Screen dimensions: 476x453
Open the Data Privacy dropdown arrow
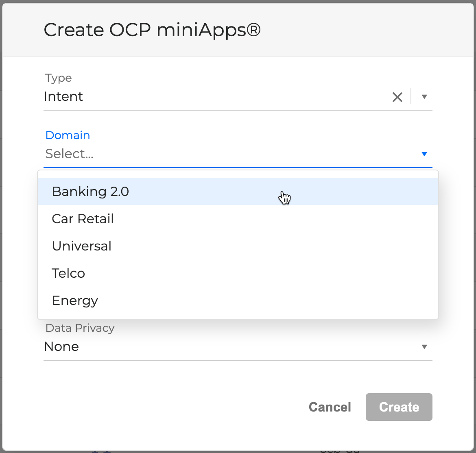point(424,347)
